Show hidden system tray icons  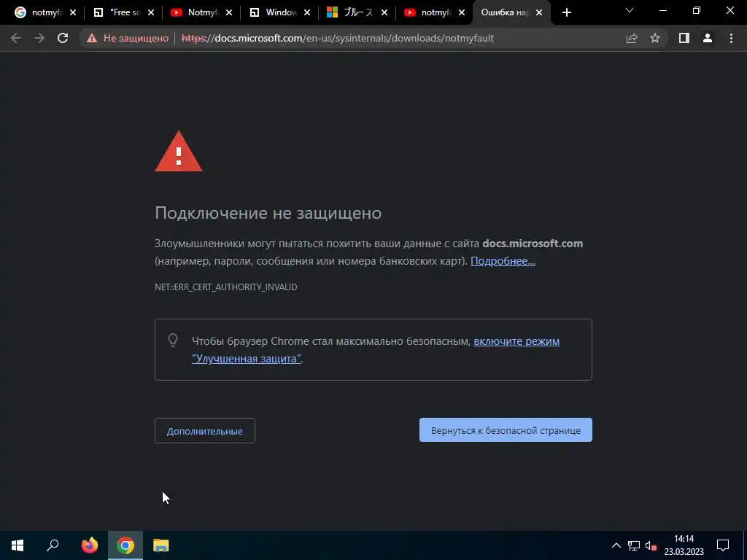click(x=616, y=545)
